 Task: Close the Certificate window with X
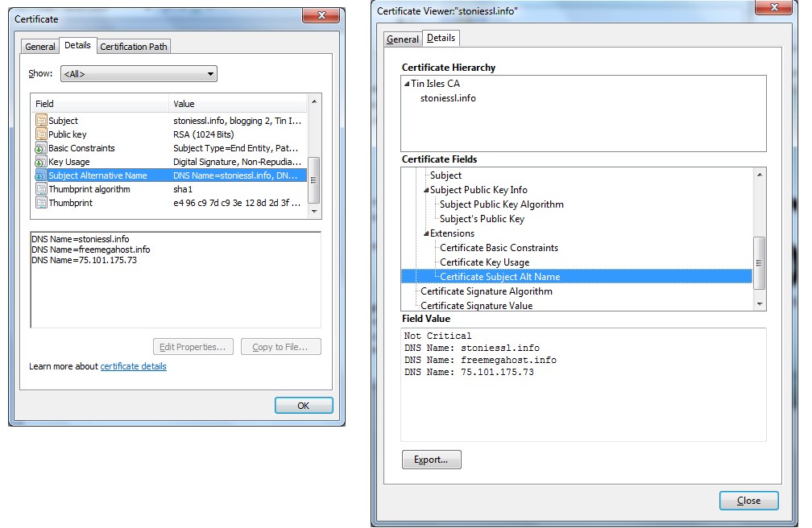coord(321,15)
